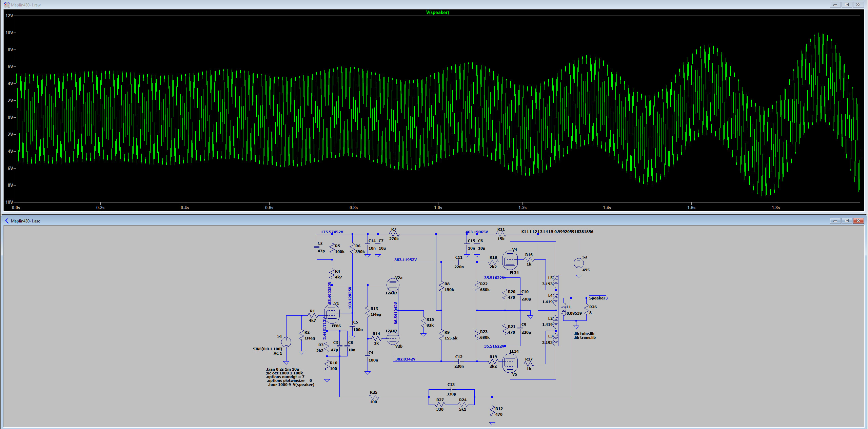The image size is (868, 429).
Task: Click the R13 1Meg resistor symbol
Action: 368,311
